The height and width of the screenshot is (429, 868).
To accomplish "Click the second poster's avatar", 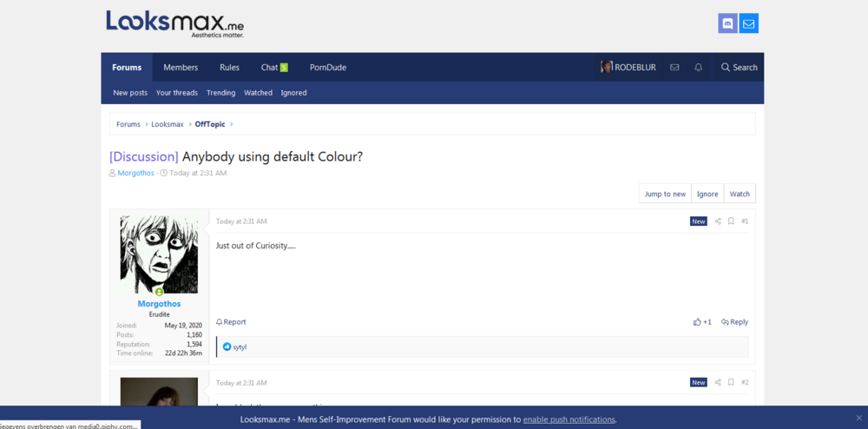I will pos(159,392).
